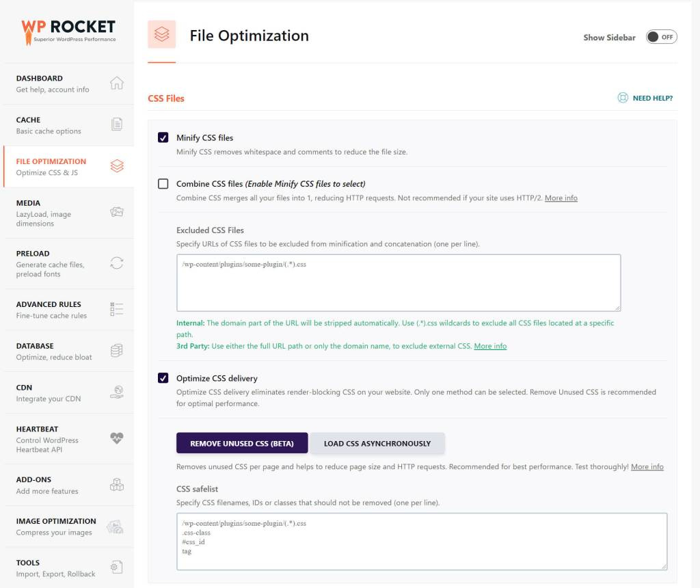Viewport: 700px width, 588px height.
Task: Click Excluded CSS Files textarea resize handle
Action: coord(617,308)
